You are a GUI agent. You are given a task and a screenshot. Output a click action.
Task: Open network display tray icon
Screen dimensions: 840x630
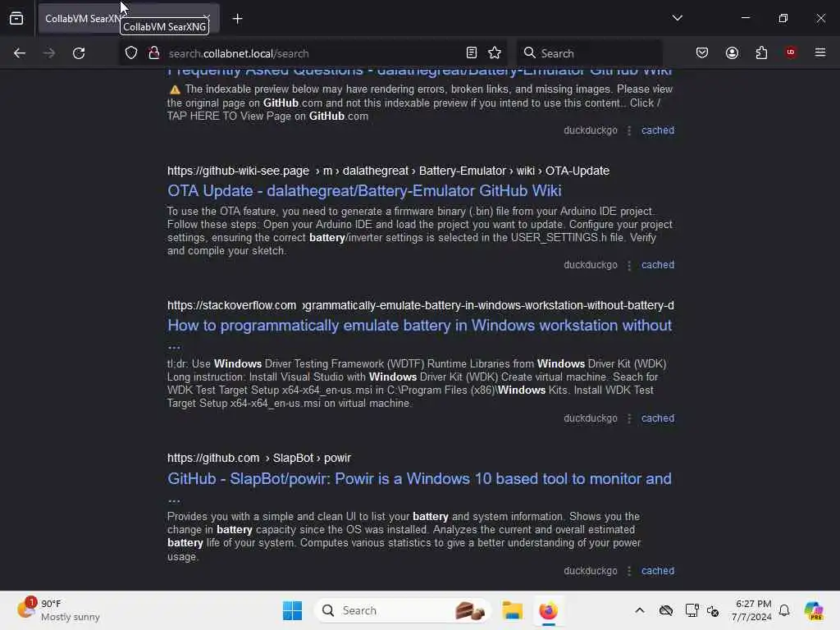pos(692,610)
